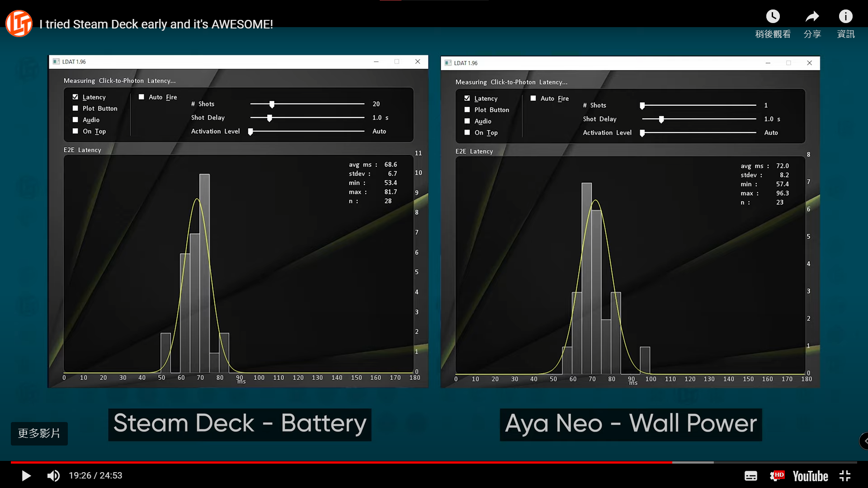Minimize the left LDAT window
Screen dimensions: 868x488
(376, 62)
